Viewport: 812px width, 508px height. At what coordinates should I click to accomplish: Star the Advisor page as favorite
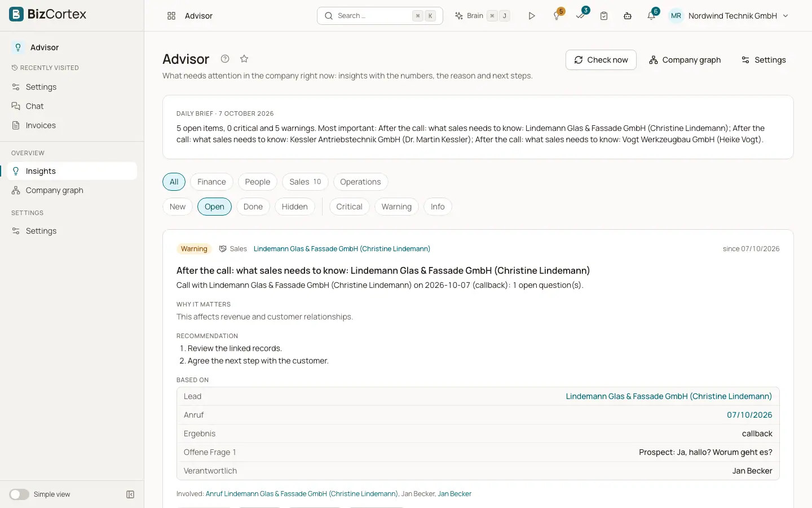click(244, 59)
